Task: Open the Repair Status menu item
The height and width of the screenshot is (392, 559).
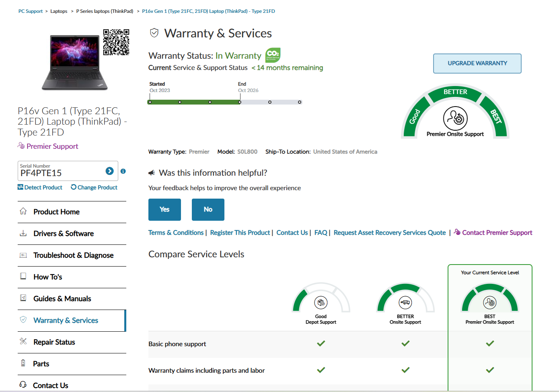Action: click(x=54, y=342)
